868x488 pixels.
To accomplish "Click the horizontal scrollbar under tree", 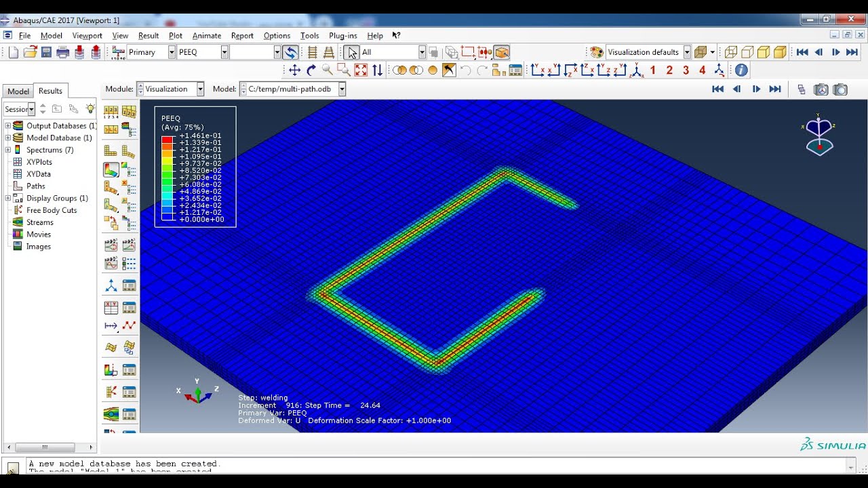I will click(45, 447).
